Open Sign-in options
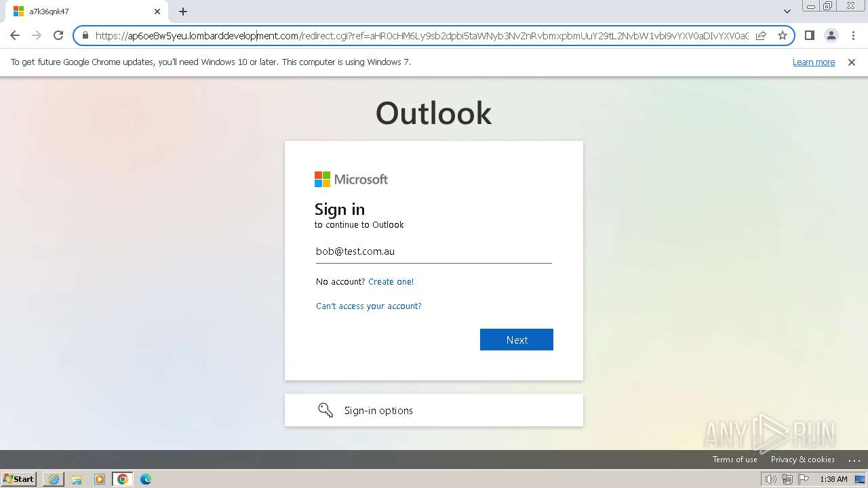 pos(434,410)
